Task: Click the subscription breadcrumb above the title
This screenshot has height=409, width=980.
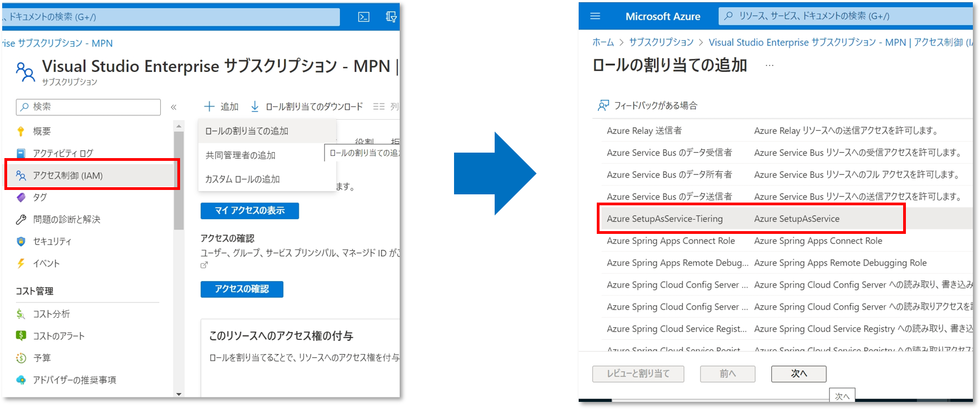Action: click(x=57, y=43)
